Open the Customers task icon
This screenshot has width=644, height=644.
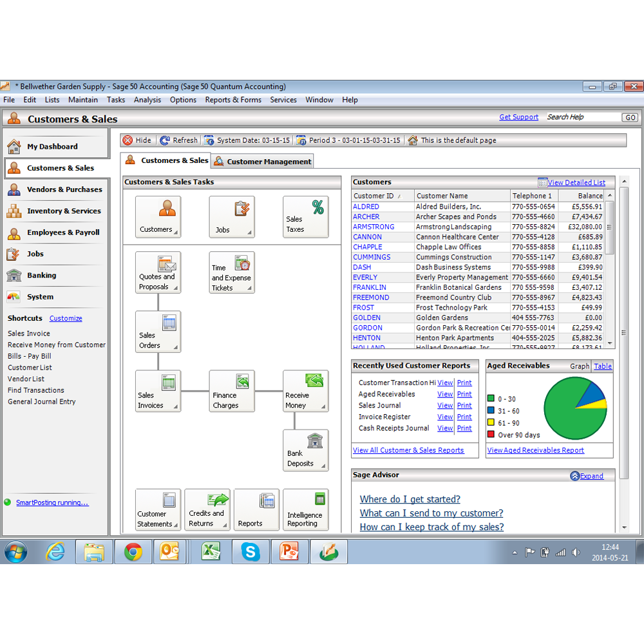click(x=158, y=217)
